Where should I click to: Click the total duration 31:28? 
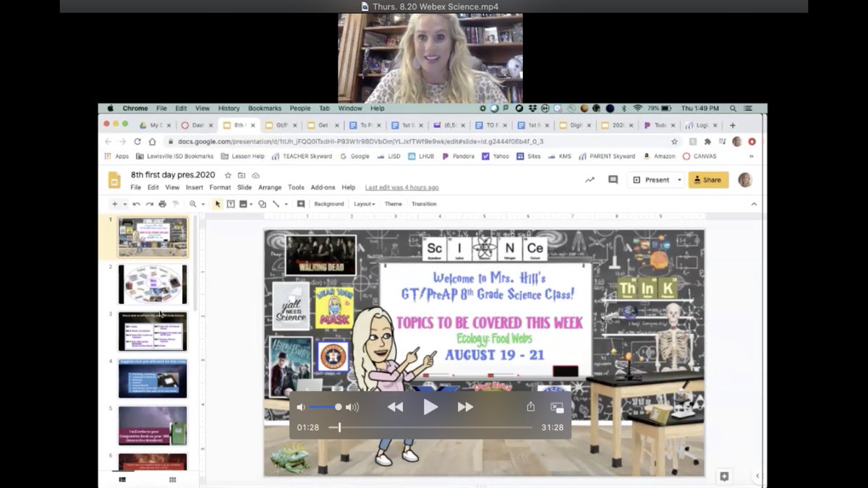(x=552, y=427)
